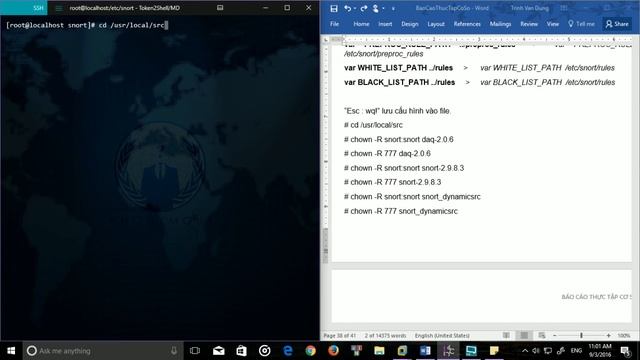Click the ENG input language indicator
The height and width of the screenshot is (360, 640).
click(576, 351)
